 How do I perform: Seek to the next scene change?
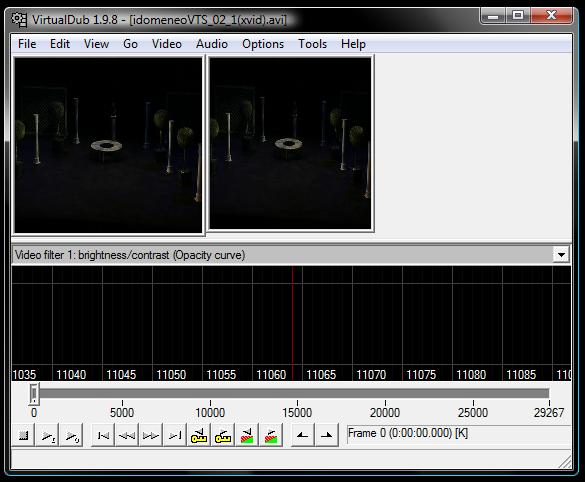click(x=271, y=435)
